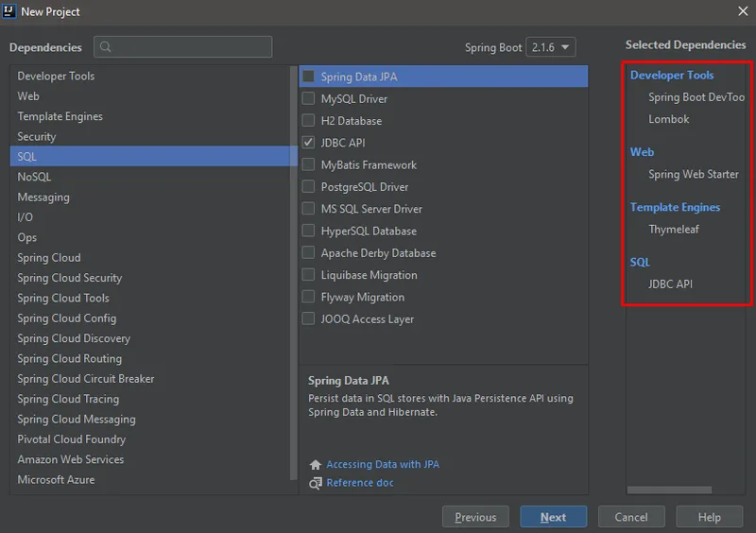Select the Spring Cloud Routing category
The height and width of the screenshot is (533, 756).
tap(150, 358)
